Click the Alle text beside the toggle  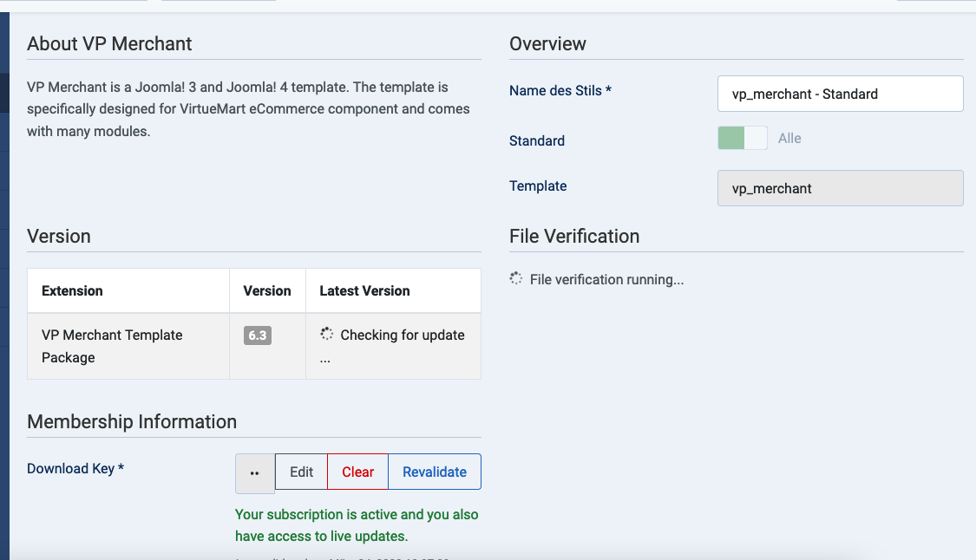[x=789, y=138]
